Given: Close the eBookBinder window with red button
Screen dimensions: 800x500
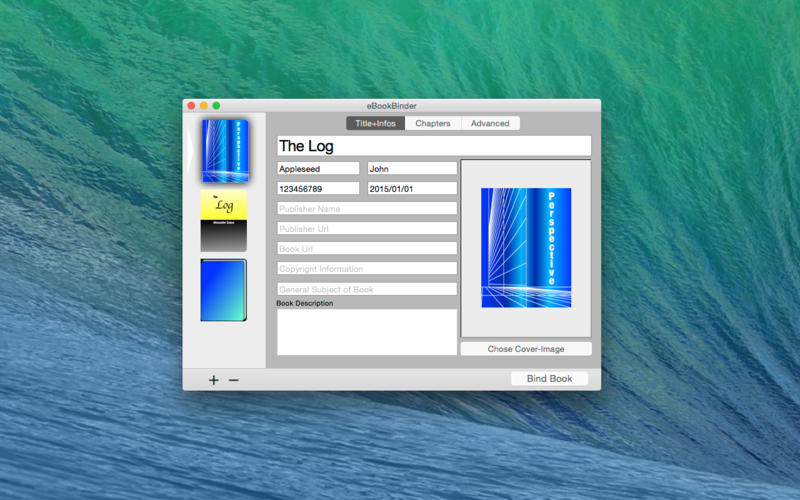Looking at the screenshot, I should (x=191, y=106).
